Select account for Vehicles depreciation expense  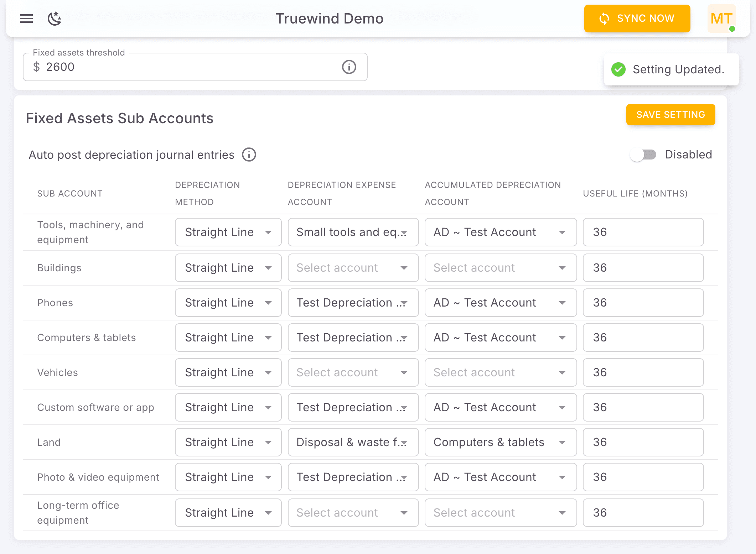tap(353, 372)
